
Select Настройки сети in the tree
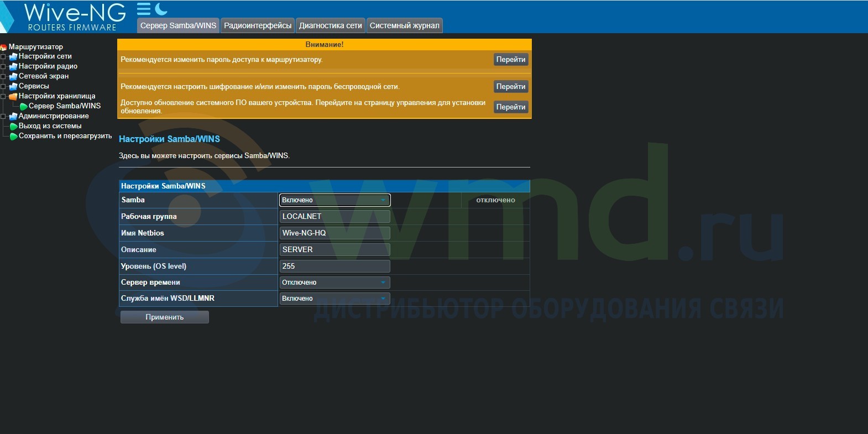(45, 56)
